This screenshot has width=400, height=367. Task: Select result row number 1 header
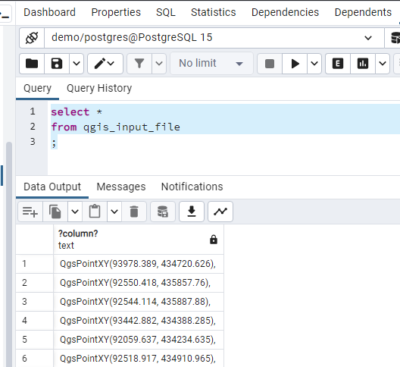[35, 264]
